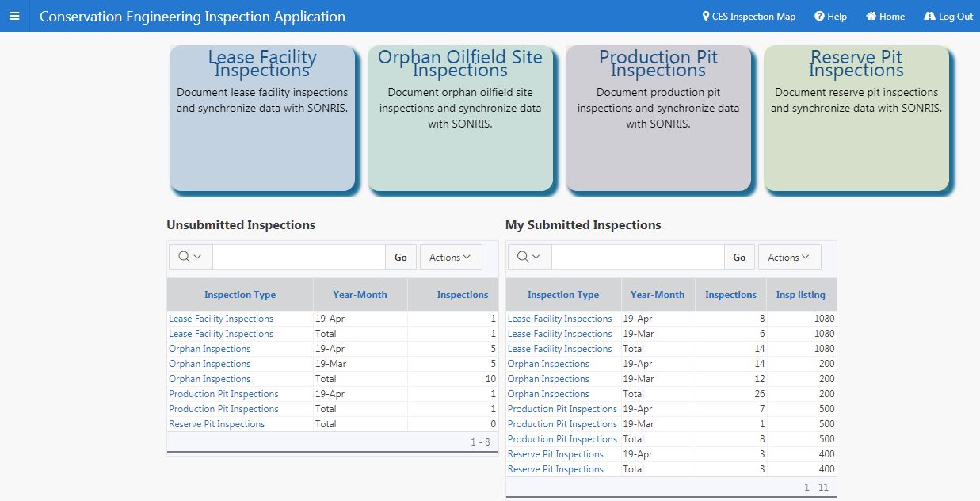
Task: Open the Reserve Pit Inspections card
Action: pos(856,119)
